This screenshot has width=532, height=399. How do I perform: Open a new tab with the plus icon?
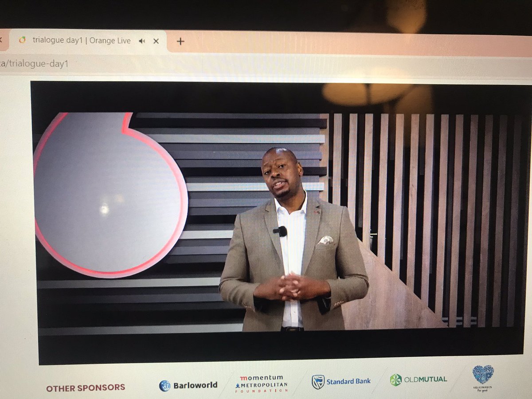(180, 41)
